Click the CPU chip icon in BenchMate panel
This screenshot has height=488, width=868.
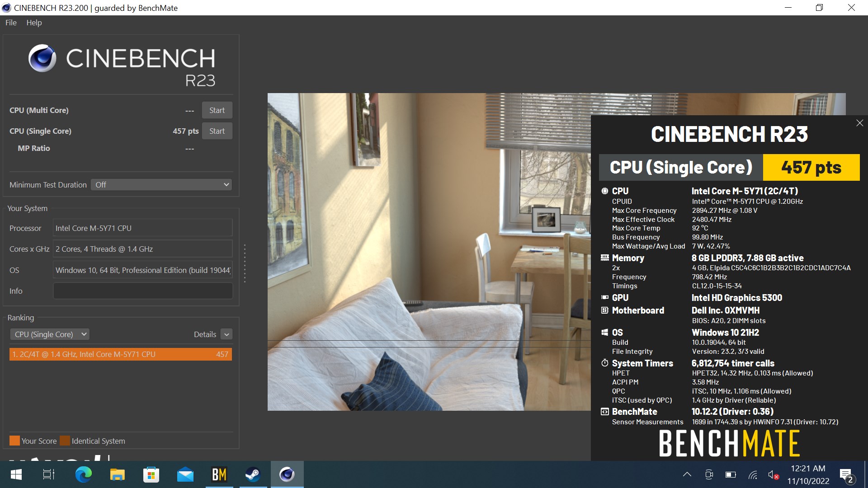tap(604, 191)
